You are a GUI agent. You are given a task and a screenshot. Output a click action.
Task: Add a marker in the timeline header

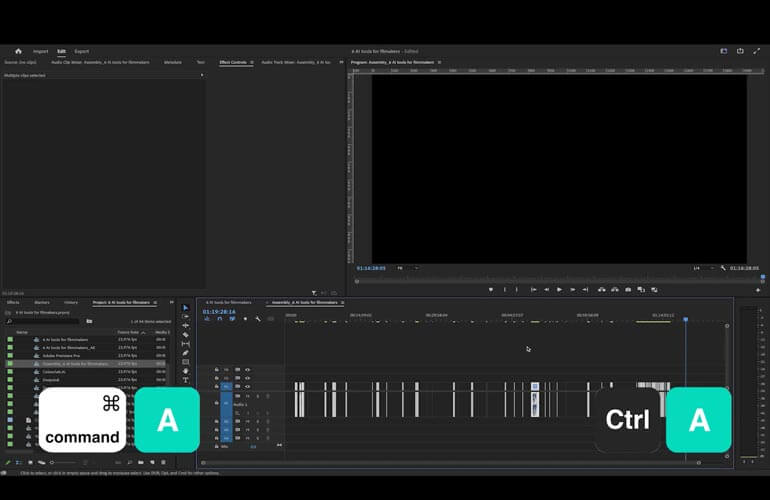coord(246,319)
